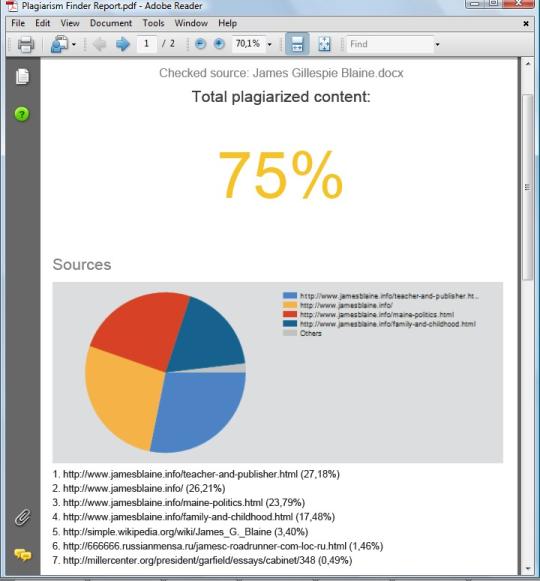Click the zoom value 70,1% field

pos(248,44)
